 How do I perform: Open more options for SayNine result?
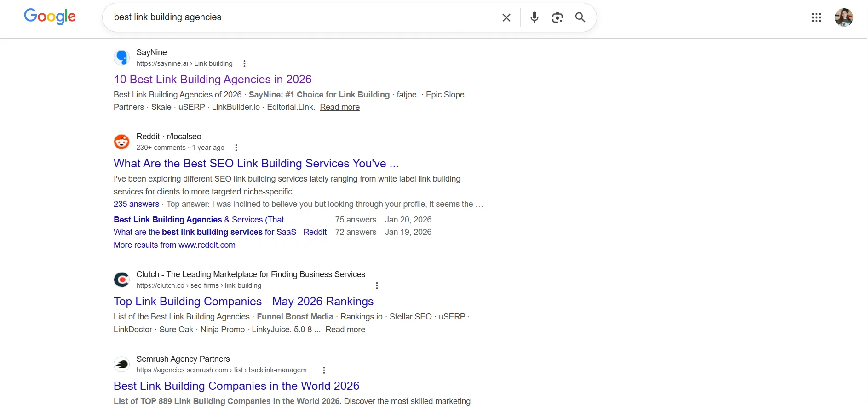click(244, 63)
